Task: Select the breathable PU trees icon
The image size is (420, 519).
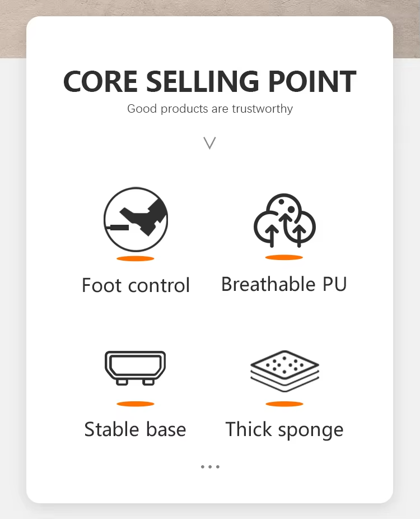Action: pos(284,221)
